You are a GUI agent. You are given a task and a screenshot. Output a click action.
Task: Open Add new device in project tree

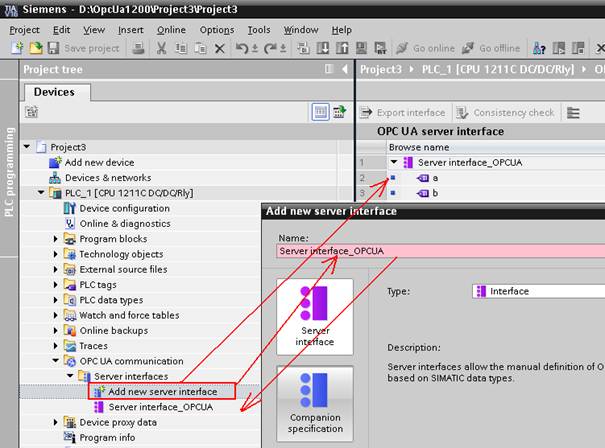coord(98,162)
